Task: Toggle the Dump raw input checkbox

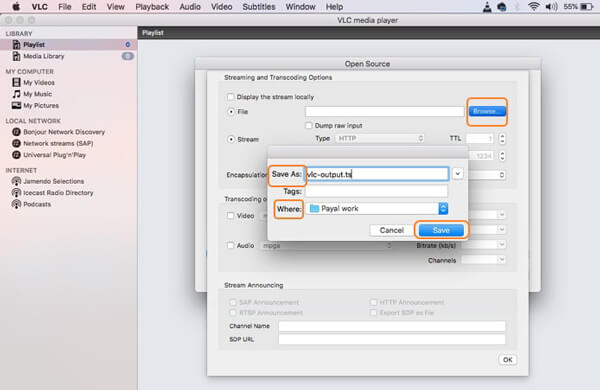Action: click(x=309, y=126)
